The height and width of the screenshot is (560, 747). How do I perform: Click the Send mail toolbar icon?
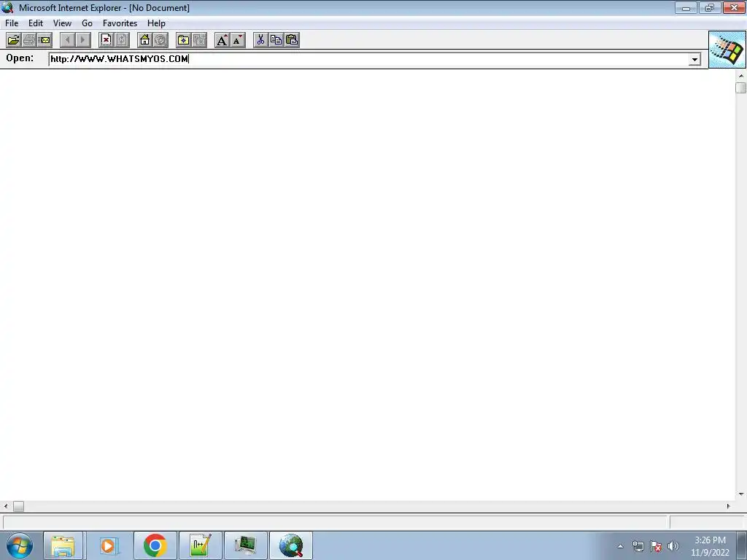tap(44, 40)
